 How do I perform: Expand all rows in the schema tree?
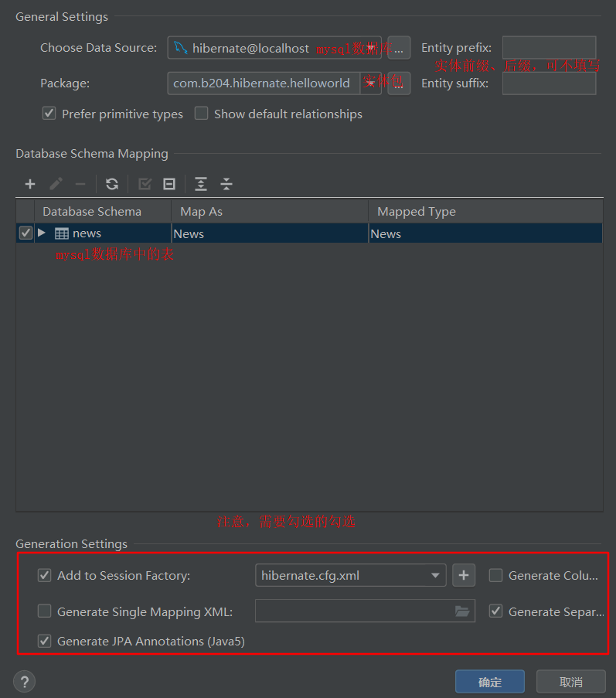click(201, 184)
